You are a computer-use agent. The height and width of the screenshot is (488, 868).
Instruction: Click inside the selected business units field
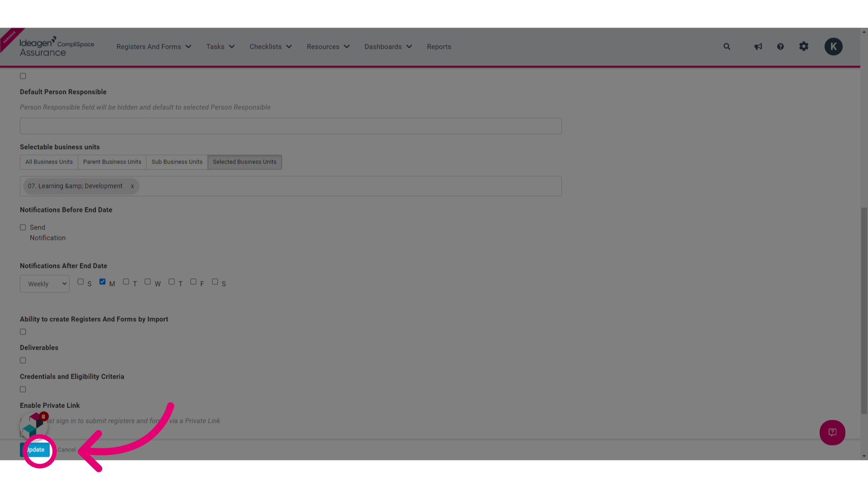(291, 186)
